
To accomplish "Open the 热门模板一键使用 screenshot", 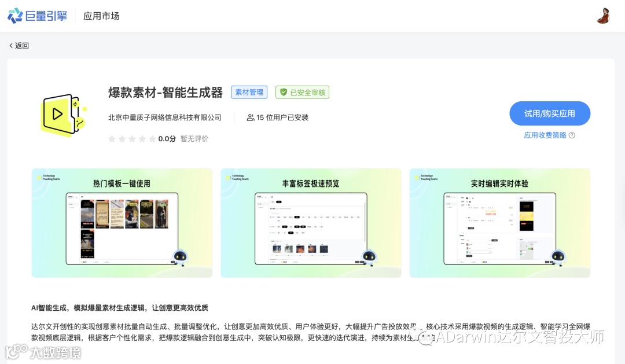I will 122,223.
